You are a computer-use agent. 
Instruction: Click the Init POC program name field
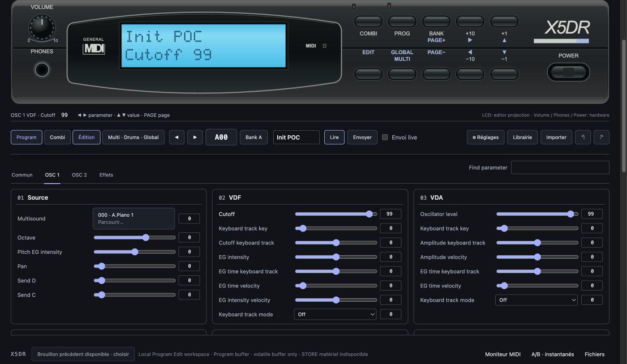pos(296,137)
